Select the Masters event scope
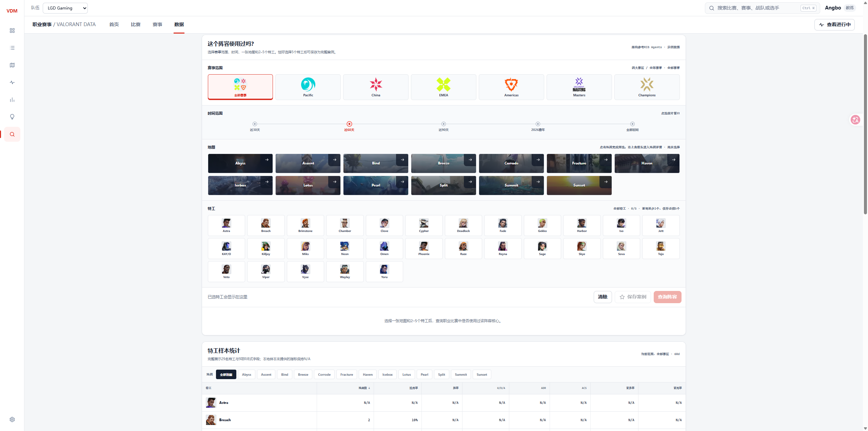Image resolution: width=868 pixels, height=431 pixels. coord(579,87)
